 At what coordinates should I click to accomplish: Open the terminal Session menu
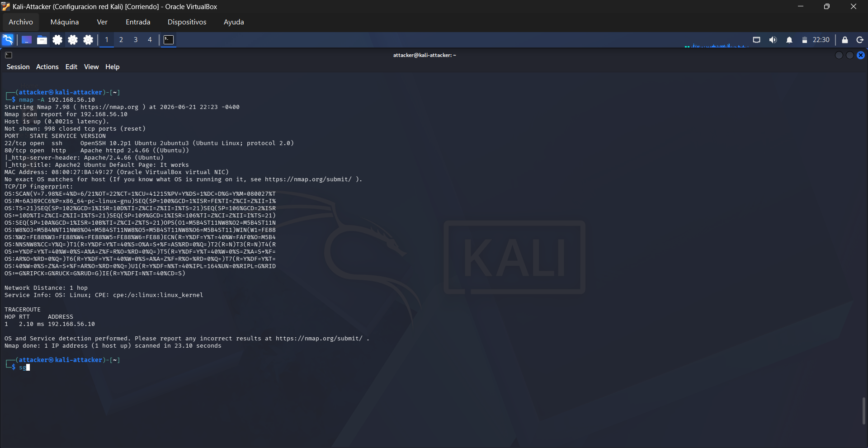point(18,67)
